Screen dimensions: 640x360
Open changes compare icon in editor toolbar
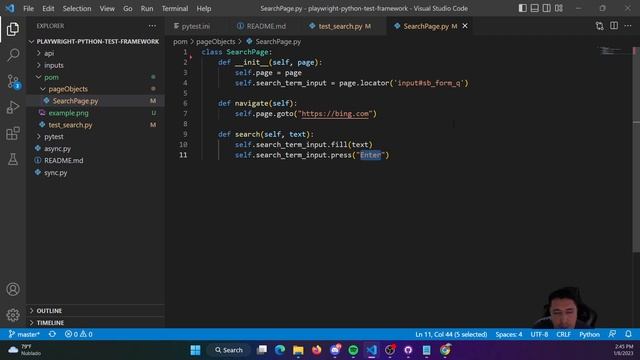pos(599,26)
